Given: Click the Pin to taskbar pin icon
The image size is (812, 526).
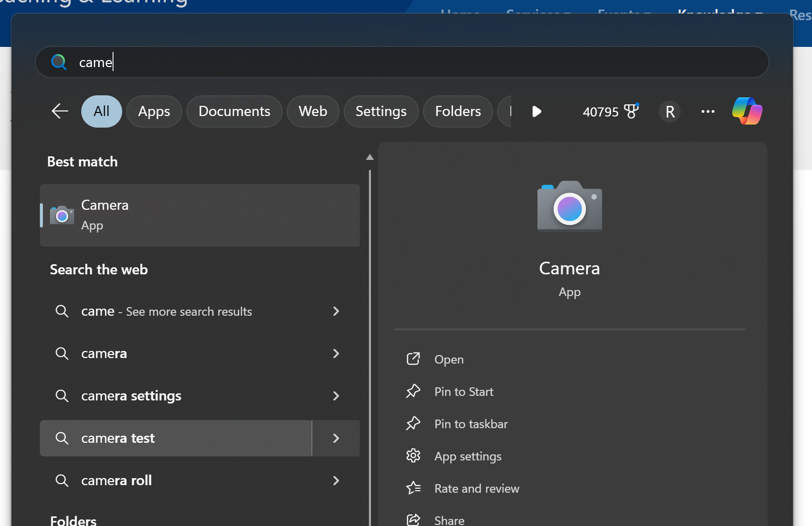Looking at the screenshot, I should point(413,424).
